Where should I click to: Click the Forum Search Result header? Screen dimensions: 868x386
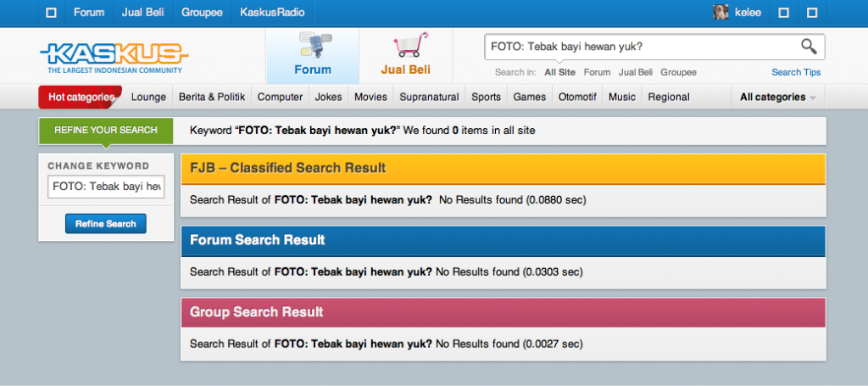pyautogui.click(x=504, y=240)
